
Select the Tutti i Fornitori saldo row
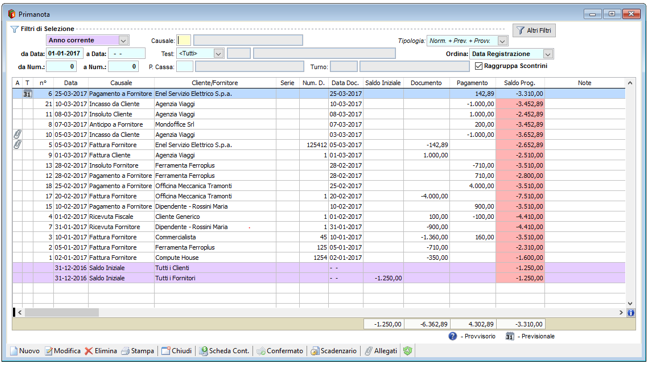(319, 278)
